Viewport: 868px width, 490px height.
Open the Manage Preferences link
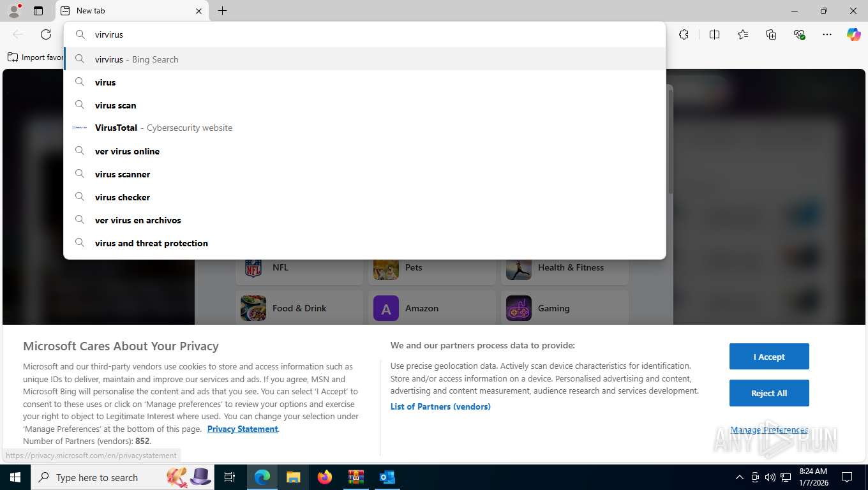[x=769, y=430]
